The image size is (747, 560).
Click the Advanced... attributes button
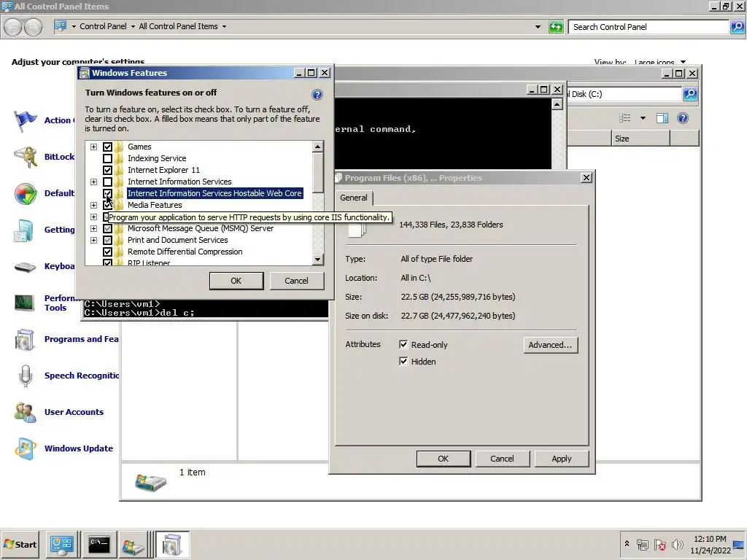tap(550, 345)
